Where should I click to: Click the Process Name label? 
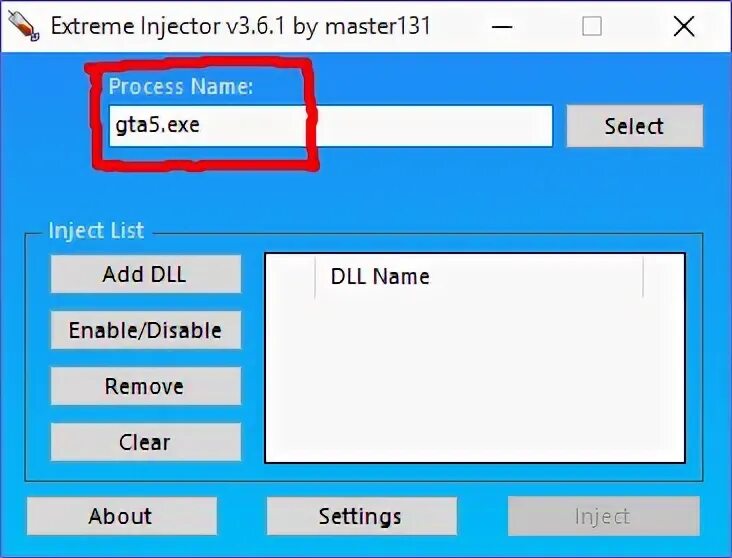[181, 86]
